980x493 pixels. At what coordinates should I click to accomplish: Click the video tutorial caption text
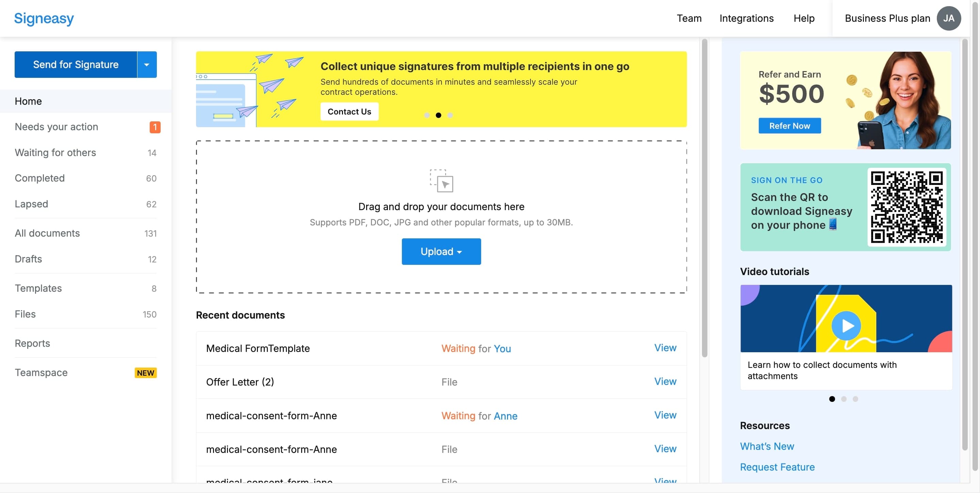click(822, 371)
